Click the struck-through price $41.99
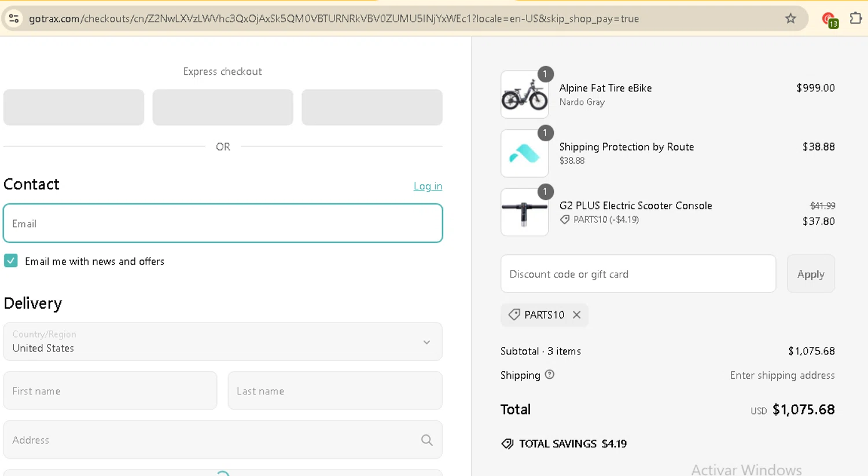The image size is (868, 476). tap(822, 206)
